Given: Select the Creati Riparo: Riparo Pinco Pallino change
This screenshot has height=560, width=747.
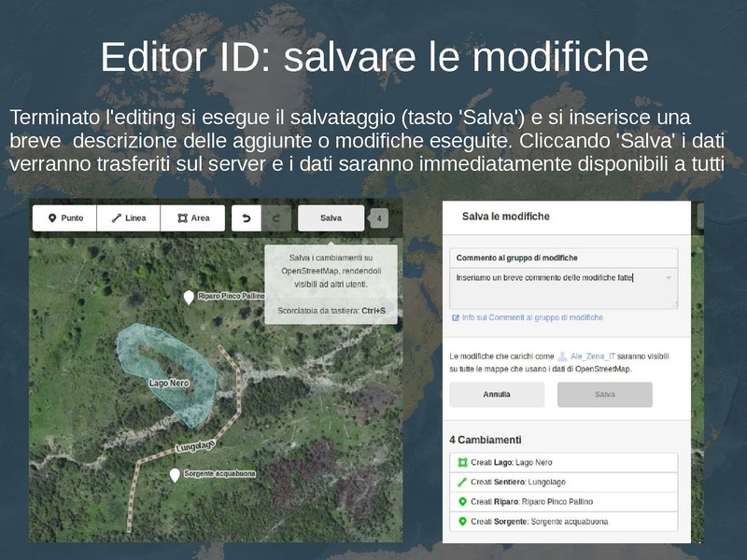Looking at the screenshot, I should coord(563,502).
